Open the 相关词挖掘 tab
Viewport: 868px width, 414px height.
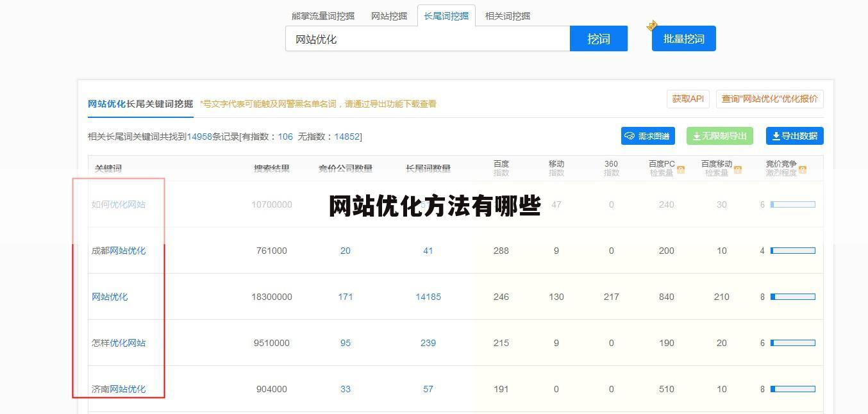click(507, 15)
